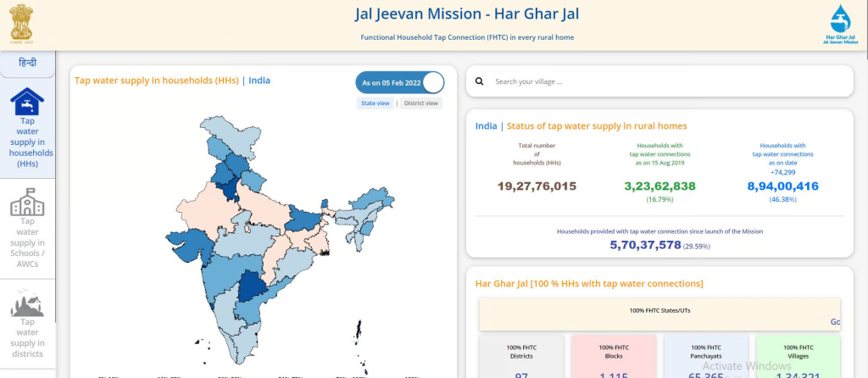Click the 5,70,37,578 connections figure
This screenshot has height=378, width=868.
pos(645,245)
